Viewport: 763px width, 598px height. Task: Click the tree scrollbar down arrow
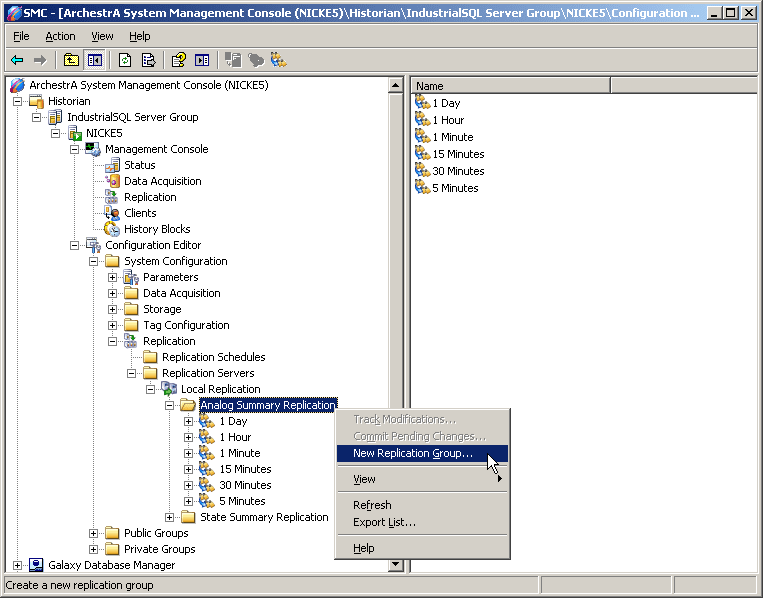click(x=396, y=564)
